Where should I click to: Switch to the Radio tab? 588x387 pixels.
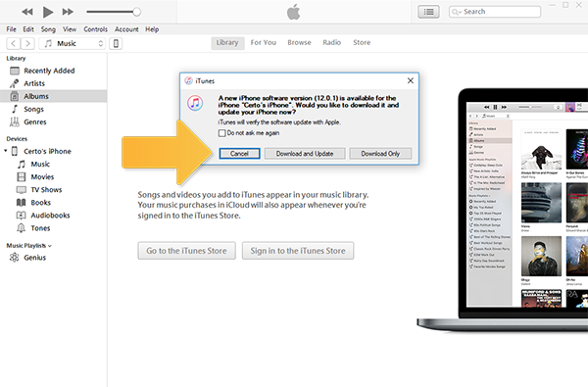pos(332,43)
